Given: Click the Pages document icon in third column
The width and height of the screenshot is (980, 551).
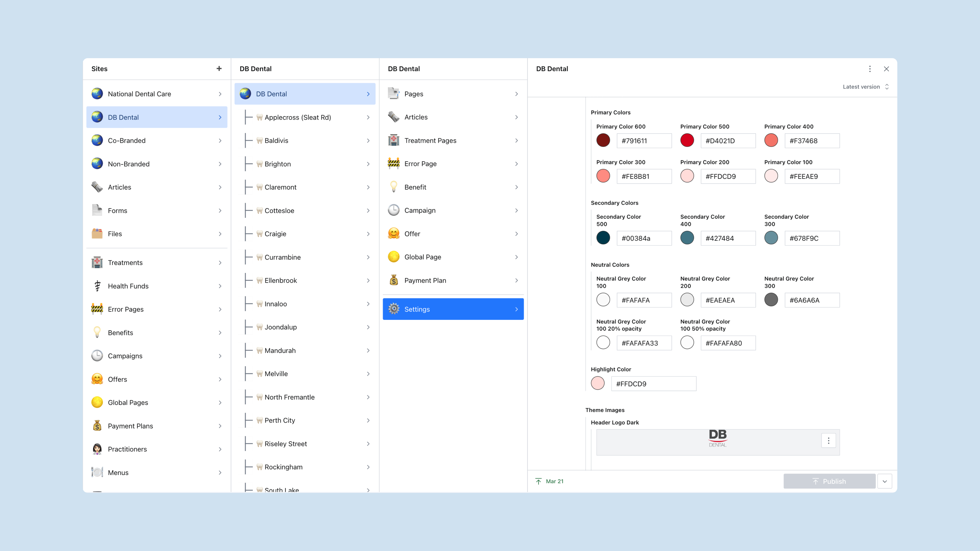Looking at the screenshot, I should [394, 94].
